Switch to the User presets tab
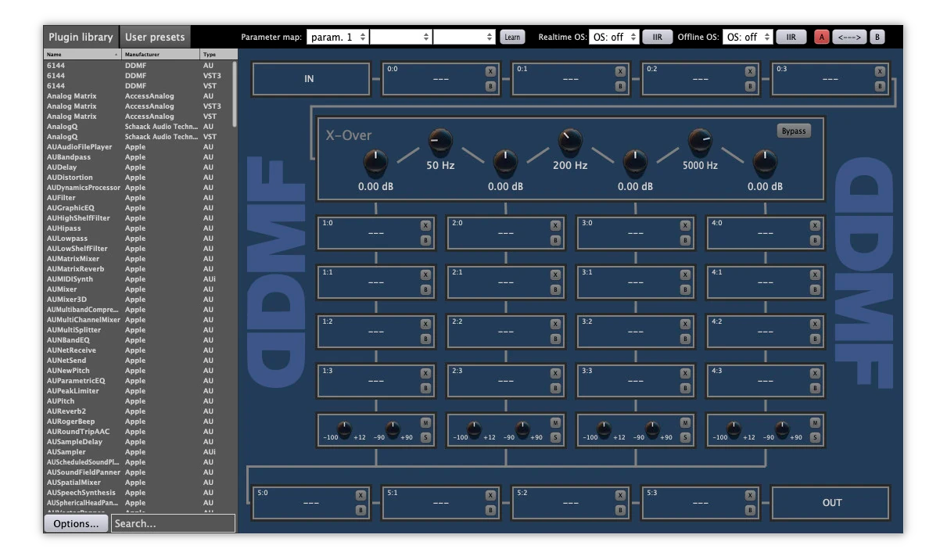 point(156,36)
